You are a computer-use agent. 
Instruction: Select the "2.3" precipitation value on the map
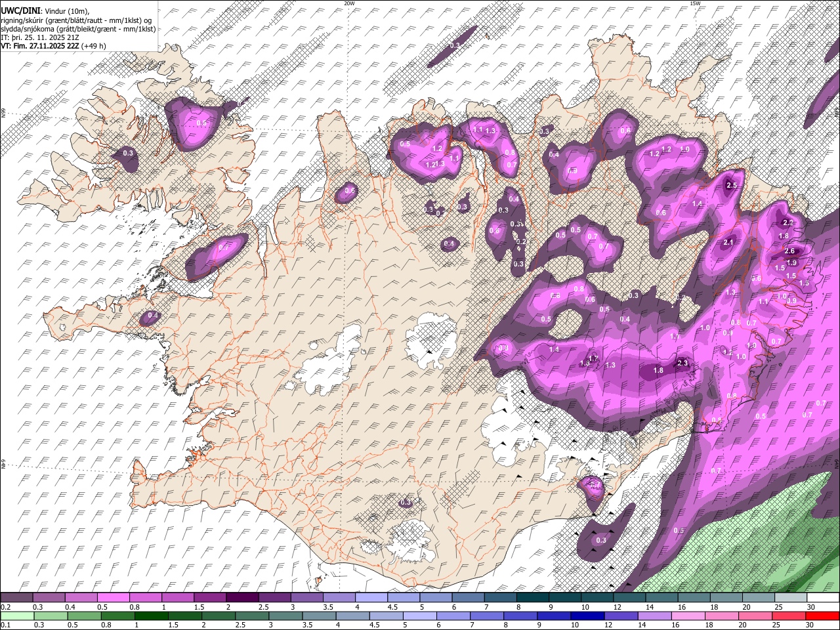682,363
